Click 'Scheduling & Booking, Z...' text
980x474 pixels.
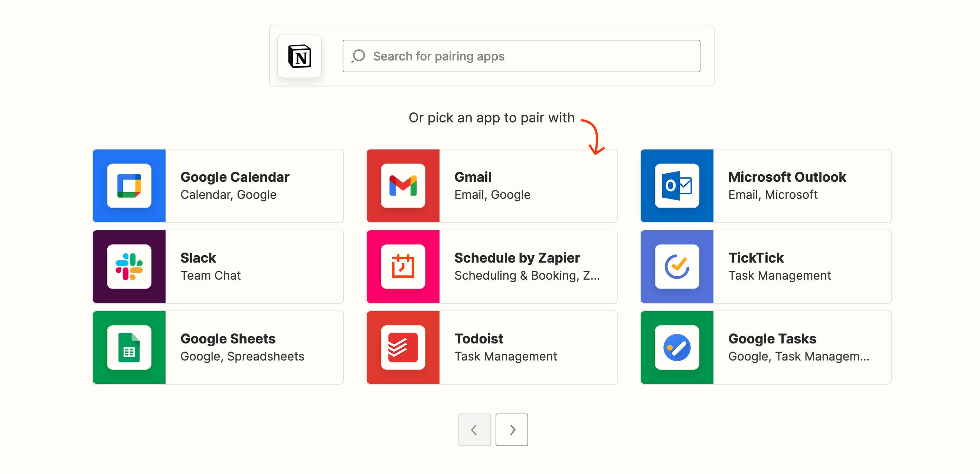coord(527,275)
